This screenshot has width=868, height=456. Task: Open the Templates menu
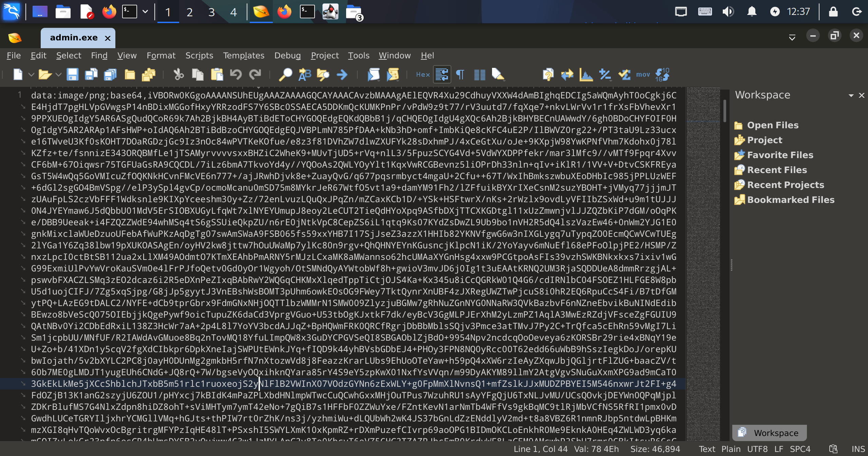[243, 55]
